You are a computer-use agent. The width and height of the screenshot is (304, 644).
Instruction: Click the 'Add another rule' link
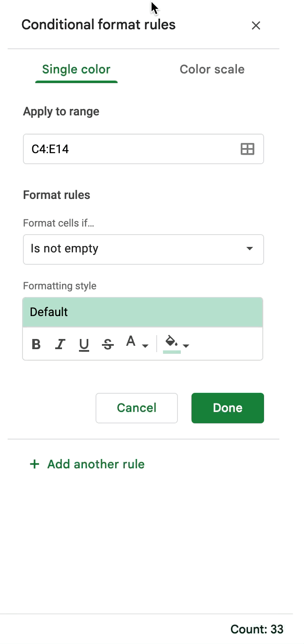[x=96, y=464]
